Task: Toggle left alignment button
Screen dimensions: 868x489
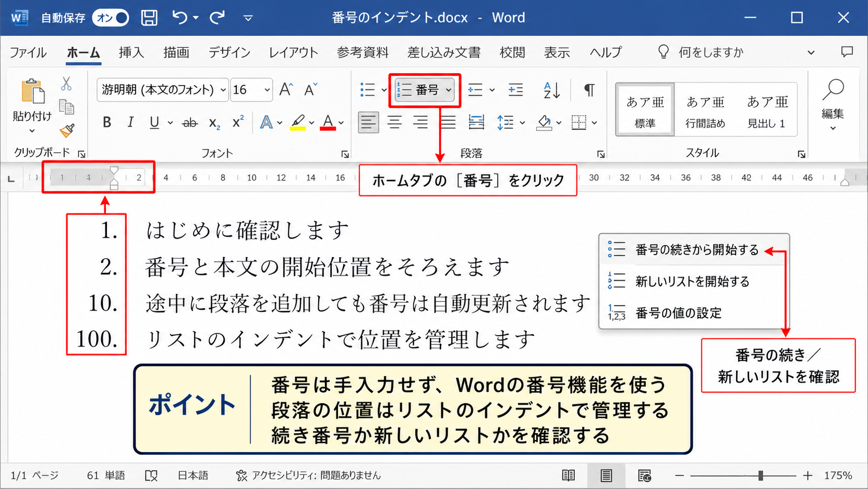Action: [x=368, y=123]
